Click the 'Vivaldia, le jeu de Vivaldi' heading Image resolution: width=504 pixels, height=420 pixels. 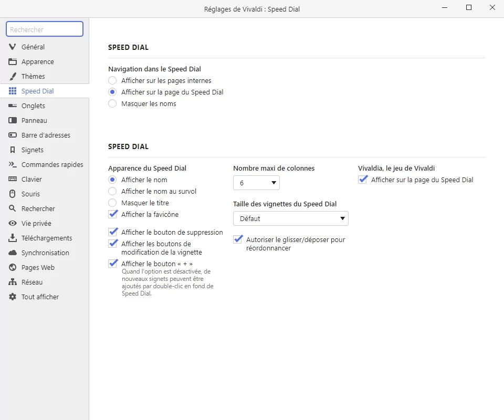click(x=396, y=169)
